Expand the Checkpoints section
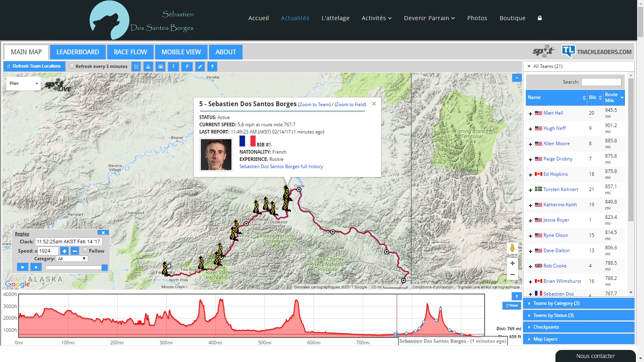Viewport: 644px width, 362px height. [x=546, y=327]
